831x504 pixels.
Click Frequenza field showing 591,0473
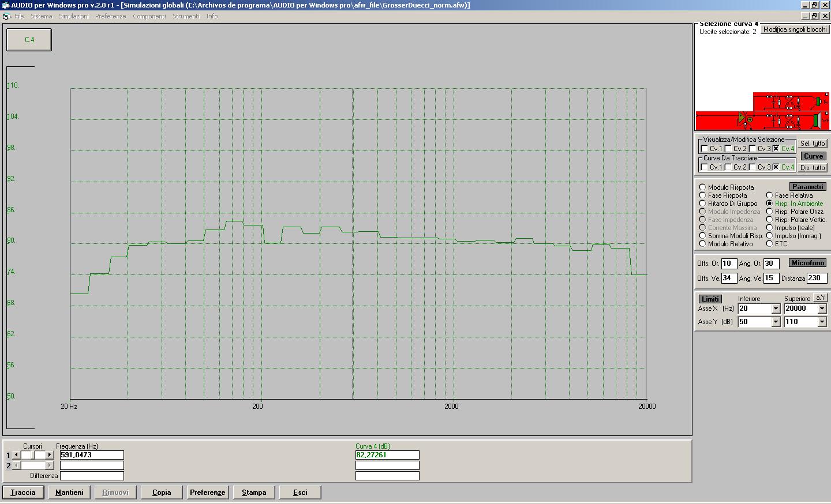[92, 455]
